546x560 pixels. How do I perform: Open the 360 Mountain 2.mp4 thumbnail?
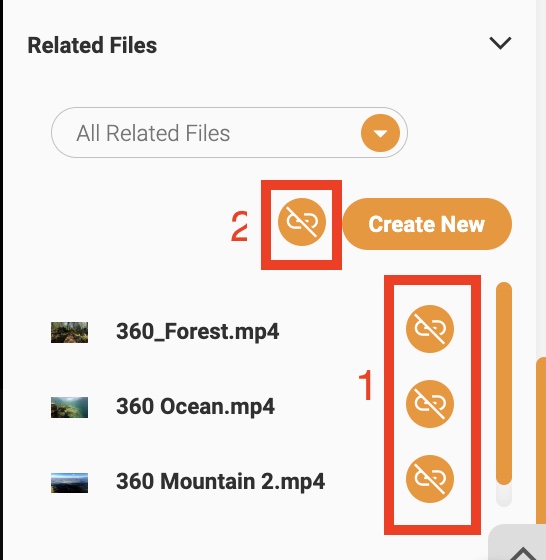(69, 482)
